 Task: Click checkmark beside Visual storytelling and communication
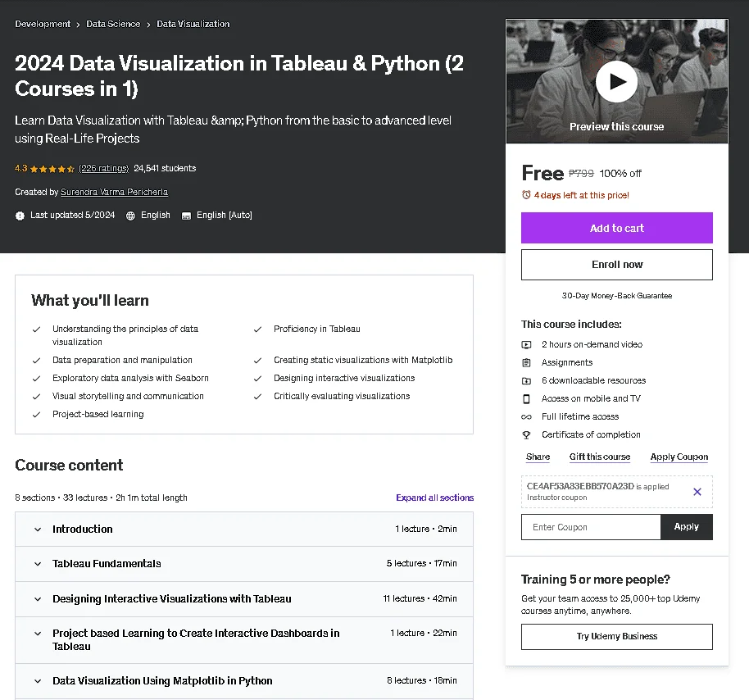[x=36, y=397]
